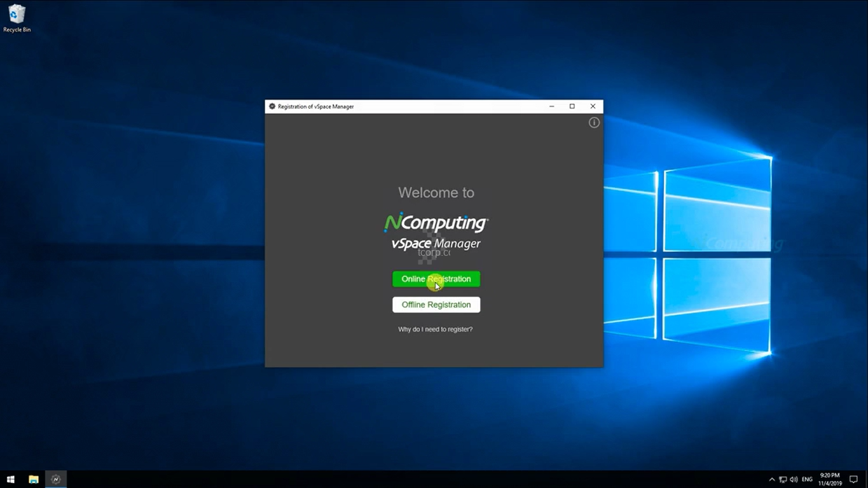Click the network icon in system tray
Viewport: 868px width, 488px height.
(x=783, y=479)
